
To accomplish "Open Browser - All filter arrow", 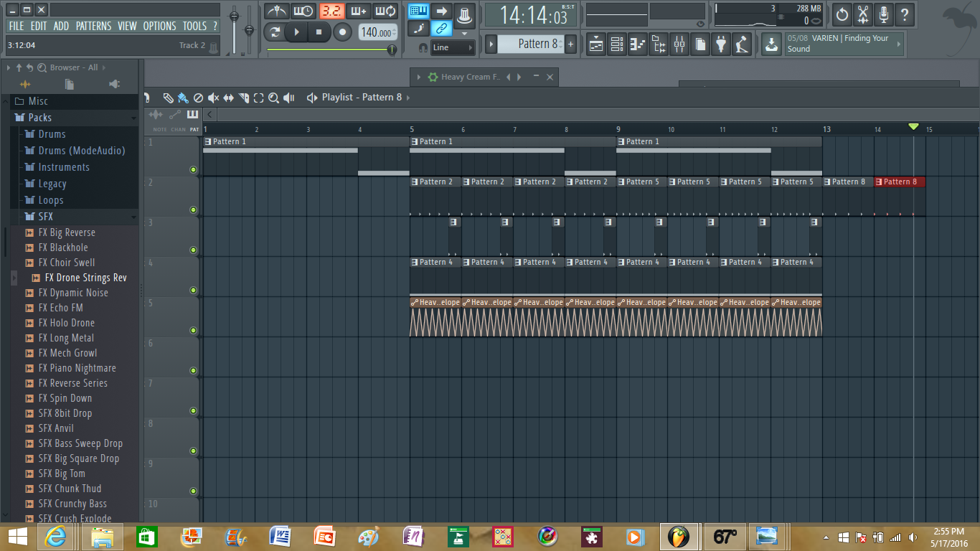I will tap(104, 67).
